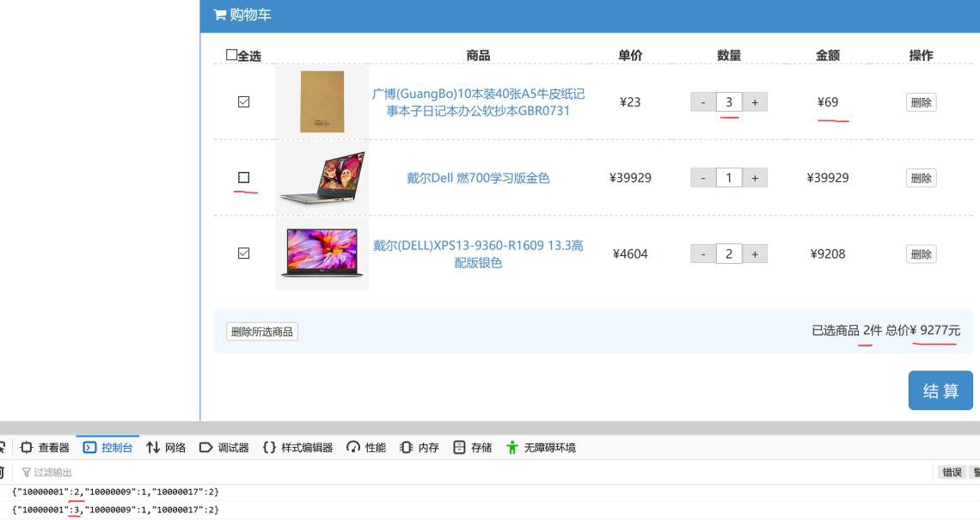This screenshot has width=980, height=520.
Task: Open the 样式编辑器 style editor tab
Action: coord(298,448)
